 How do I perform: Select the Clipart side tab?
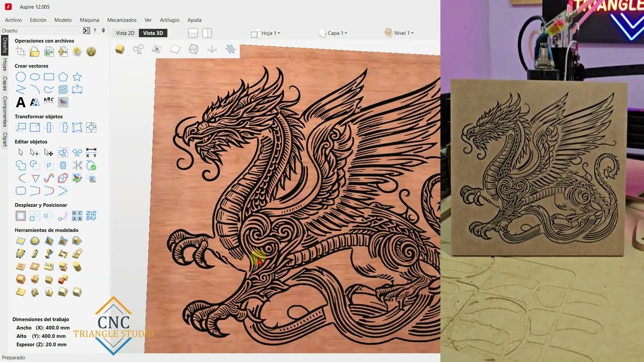(5, 139)
